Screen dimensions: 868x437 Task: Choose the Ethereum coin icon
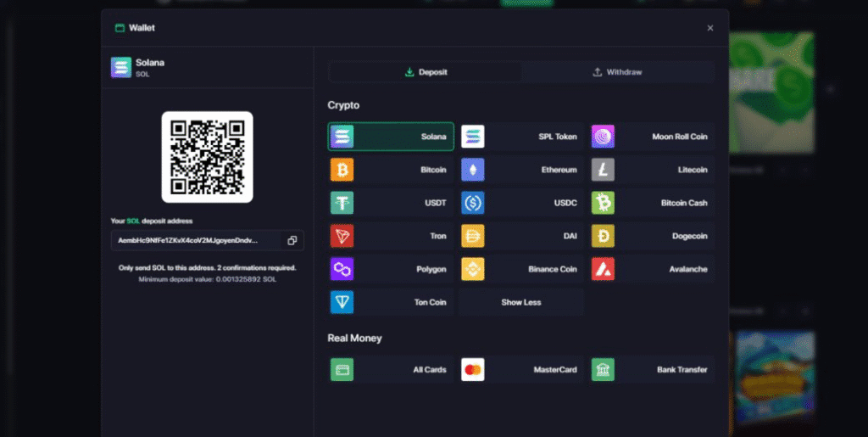tap(472, 170)
